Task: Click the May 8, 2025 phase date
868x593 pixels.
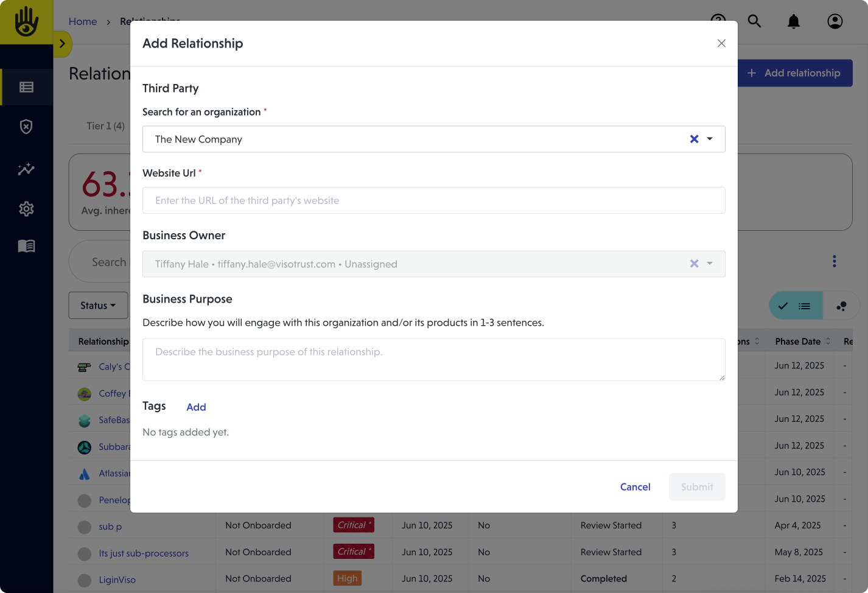Action: pyautogui.click(x=799, y=552)
